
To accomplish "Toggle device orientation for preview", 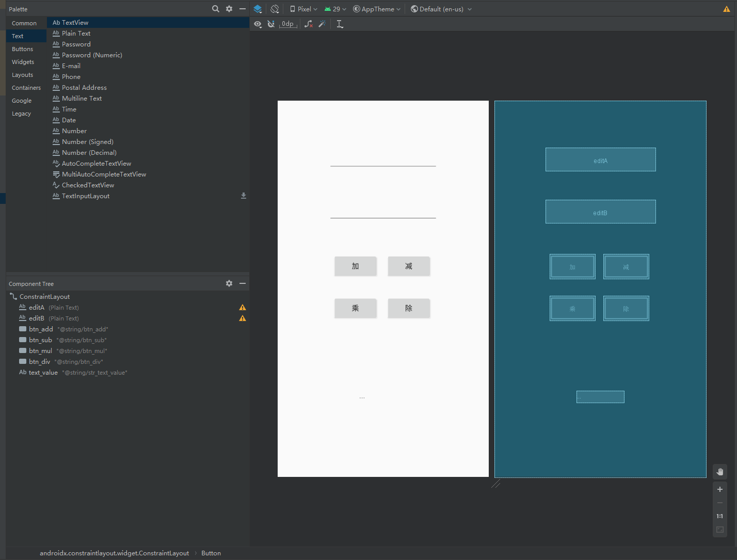I will pos(275,9).
